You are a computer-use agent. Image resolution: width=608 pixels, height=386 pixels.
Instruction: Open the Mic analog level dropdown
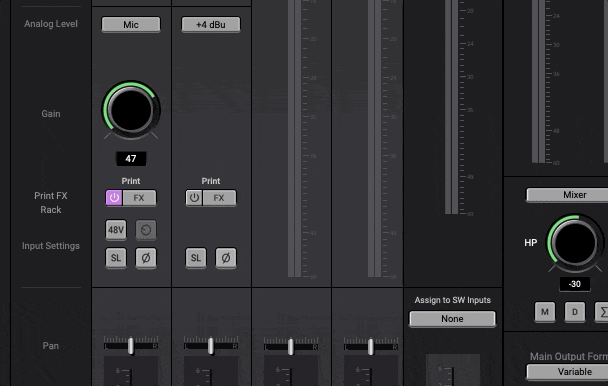point(131,25)
